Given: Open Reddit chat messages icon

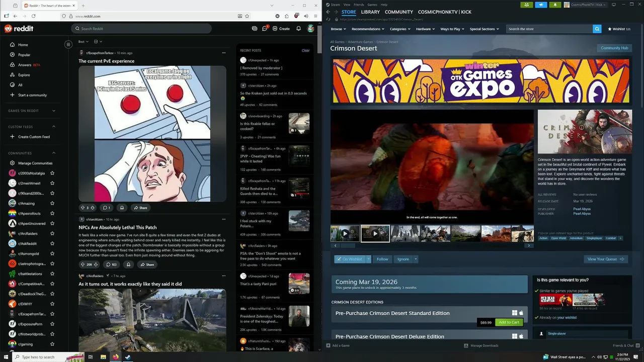Looking at the screenshot, I should point(265,29).
